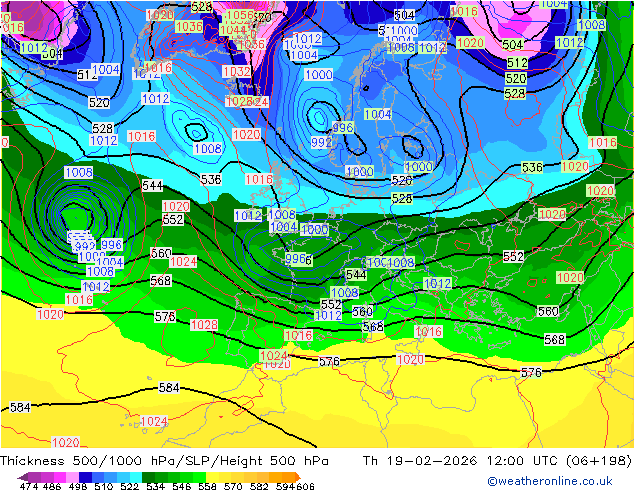Pick the dark blue swatch in the thickness legend
The width and height of the screenshot is (634, 490).
click(85, 477)
